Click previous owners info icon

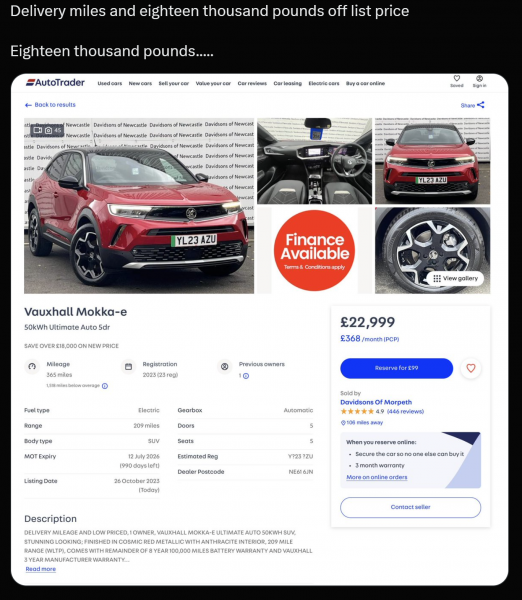click(246, 376)
